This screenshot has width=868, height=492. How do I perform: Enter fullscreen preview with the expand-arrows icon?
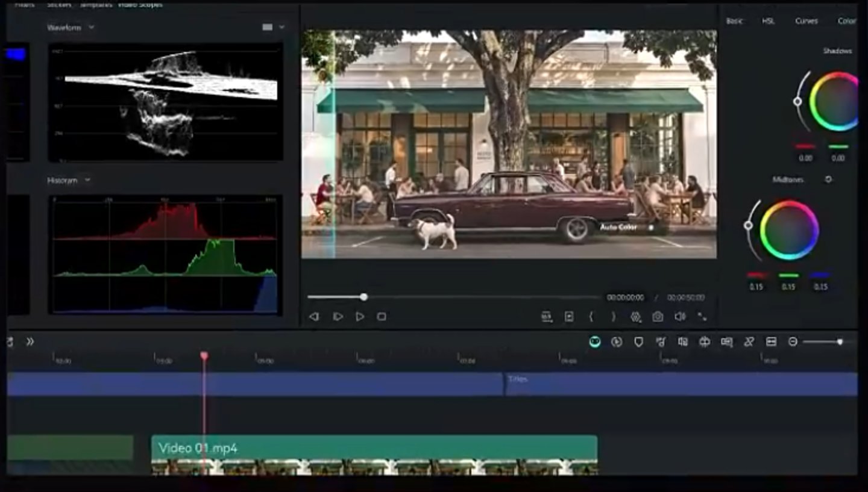[702, 316]
